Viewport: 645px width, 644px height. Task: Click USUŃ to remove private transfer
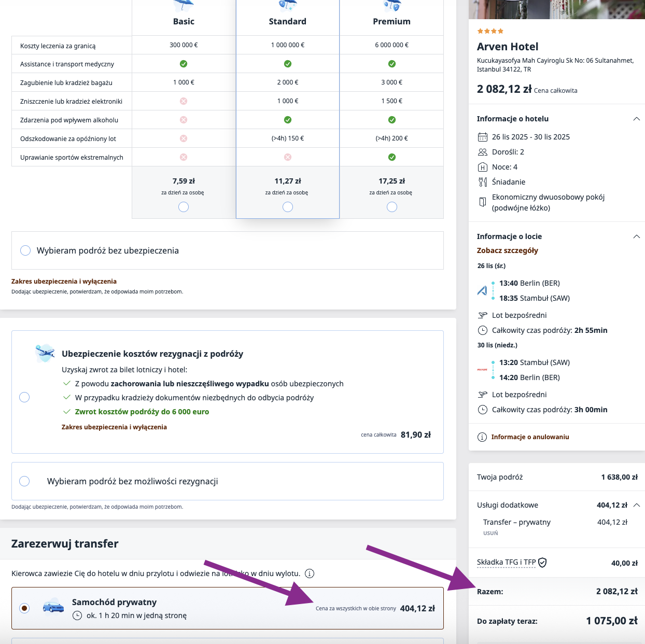(x=490, y=533)
